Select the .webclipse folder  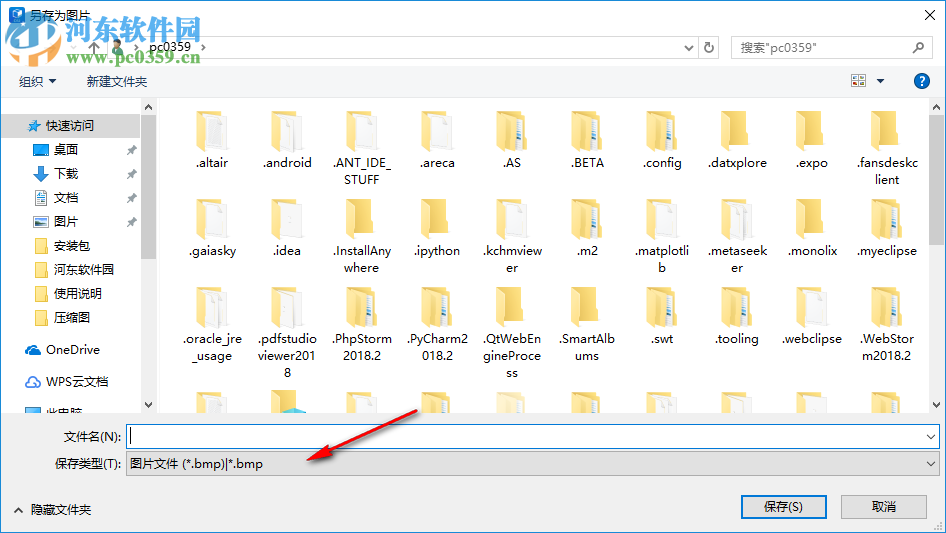click(811, 316)
